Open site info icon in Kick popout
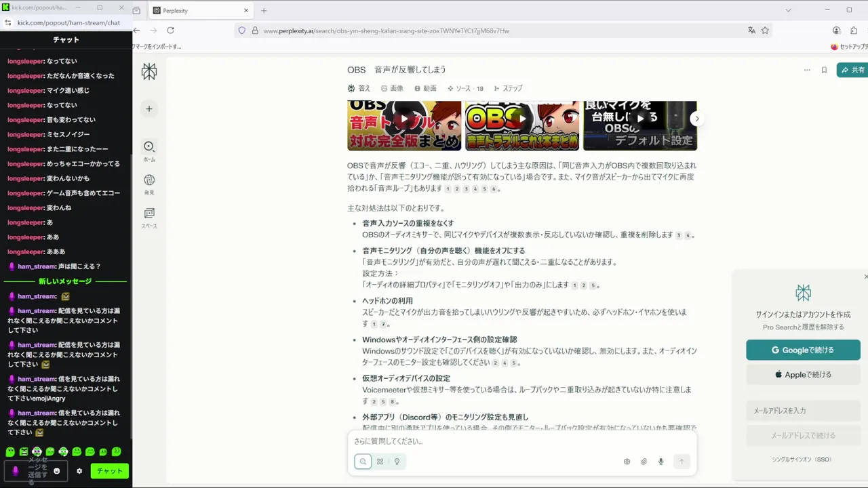 click(8, 22)
